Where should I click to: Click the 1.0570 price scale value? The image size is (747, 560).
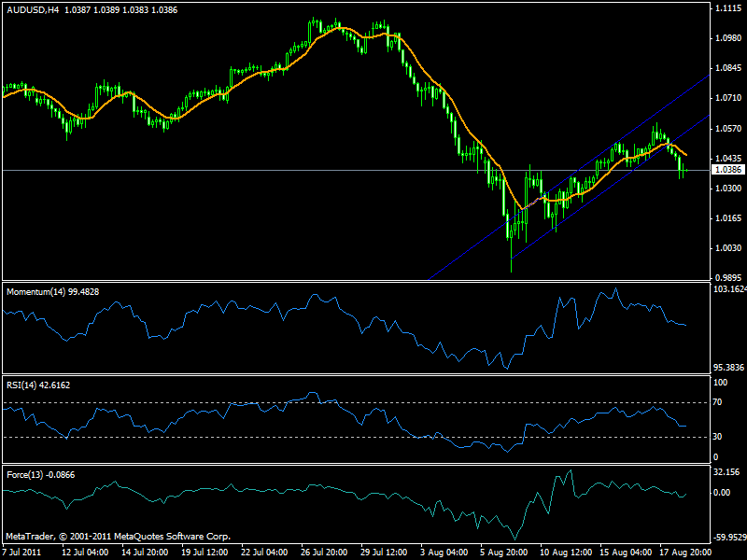point(729,129)
